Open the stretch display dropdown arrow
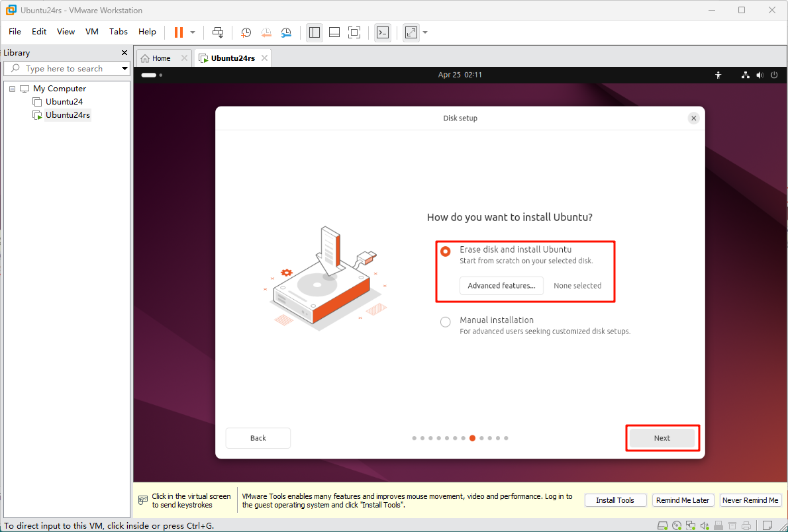The width and height of the screenshot is (788, 532). [x=425, y=32]
